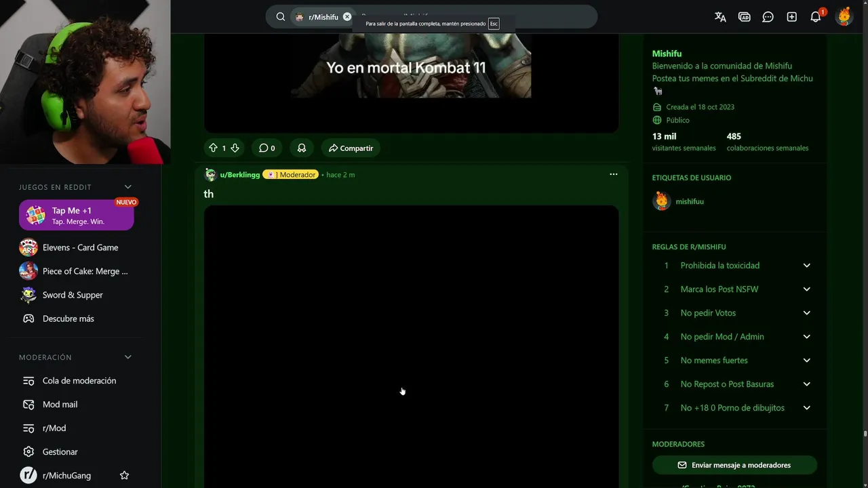
Task: Open the notifications bell
Action: pyautogui.click(x=816, y=17)
